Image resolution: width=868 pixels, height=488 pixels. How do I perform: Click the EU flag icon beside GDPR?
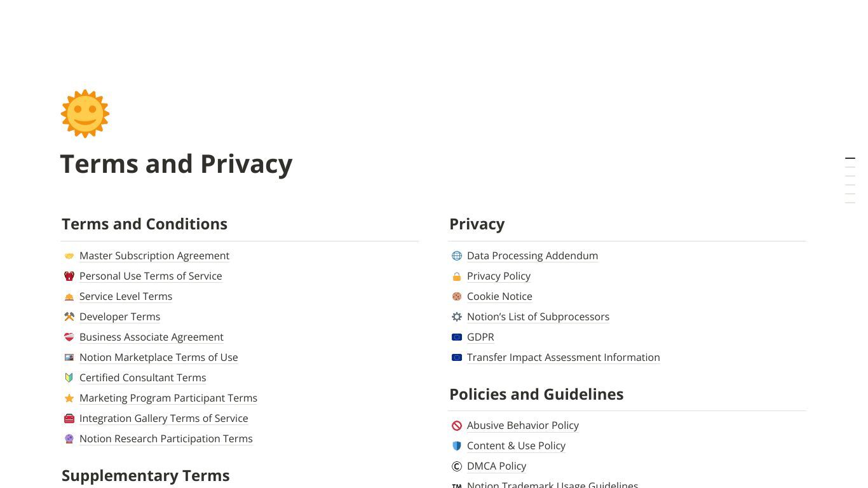[457, 337]
